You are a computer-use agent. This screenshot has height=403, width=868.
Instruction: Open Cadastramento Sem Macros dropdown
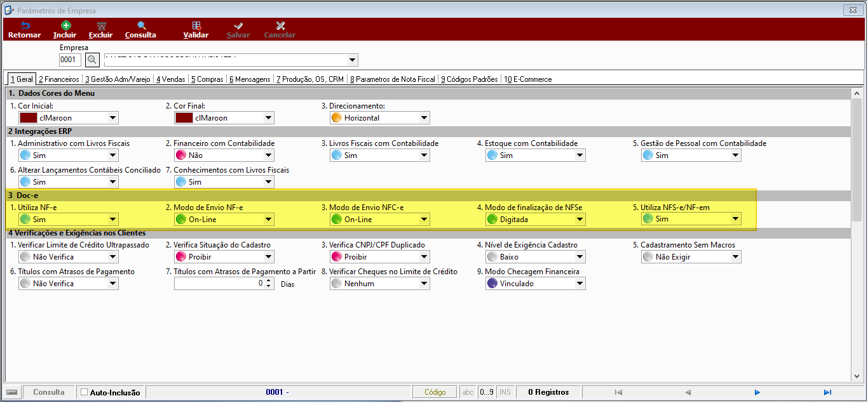point(735,256)
